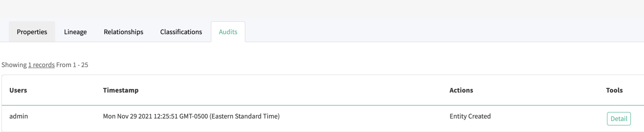The height and width of the screenshot is (132, 644).
Task: Click the "1 records" link
Action: tap(41, 65)
